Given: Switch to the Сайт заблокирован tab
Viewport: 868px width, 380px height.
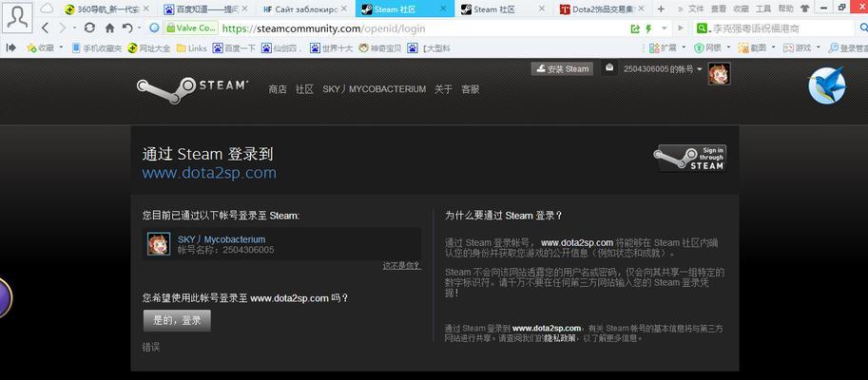Looking at the screenshot, I should [x=304, y=9].
